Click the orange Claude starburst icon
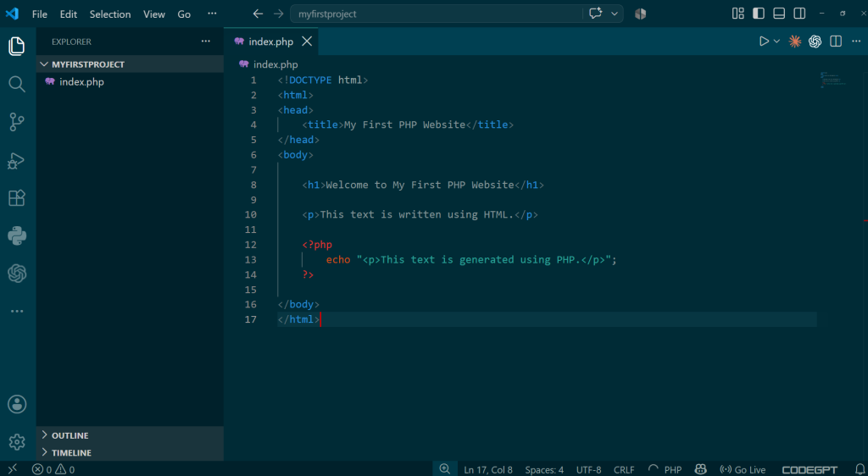 (795, 42)
